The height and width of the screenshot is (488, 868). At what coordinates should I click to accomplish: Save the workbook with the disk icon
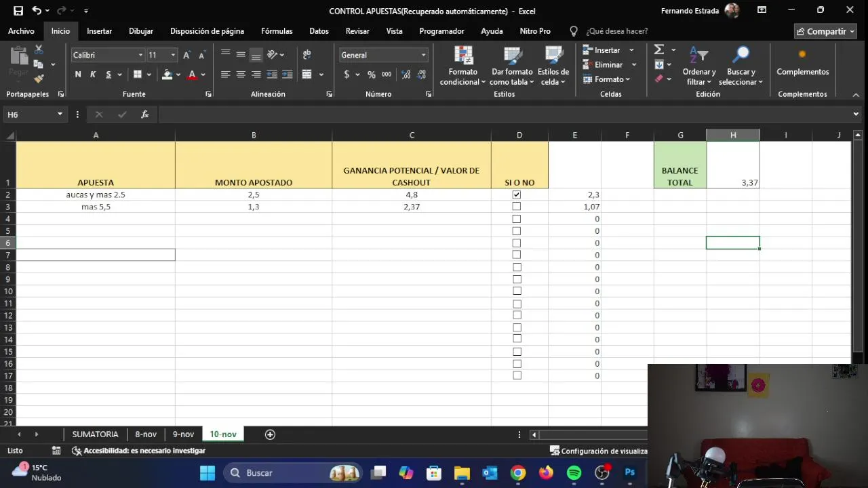(18, 11)
